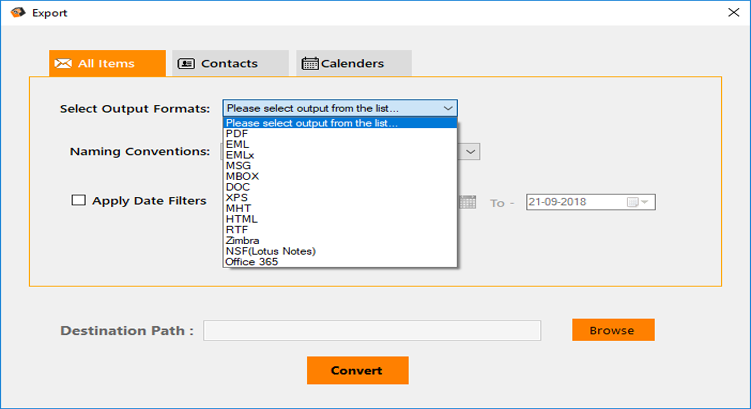
Task: Select NSF(Lotus Notes) option
Action: pyautogui.click(x=270, y=251)
